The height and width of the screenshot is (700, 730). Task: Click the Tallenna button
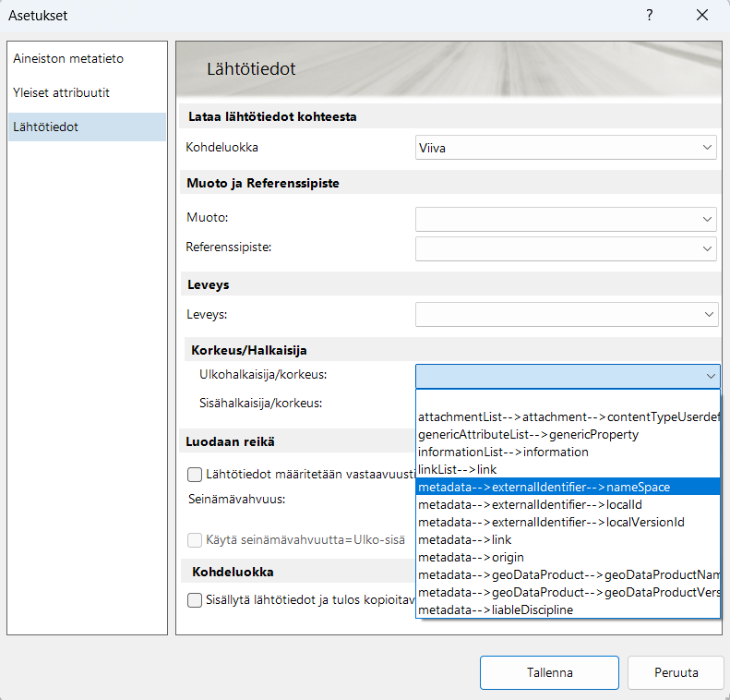[x=549, y=672]
